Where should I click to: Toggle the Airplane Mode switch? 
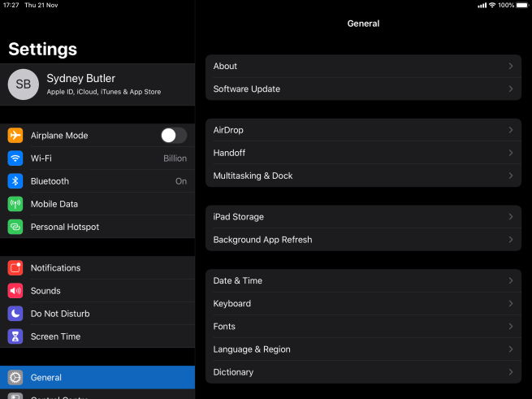click(x=173, y=136)
